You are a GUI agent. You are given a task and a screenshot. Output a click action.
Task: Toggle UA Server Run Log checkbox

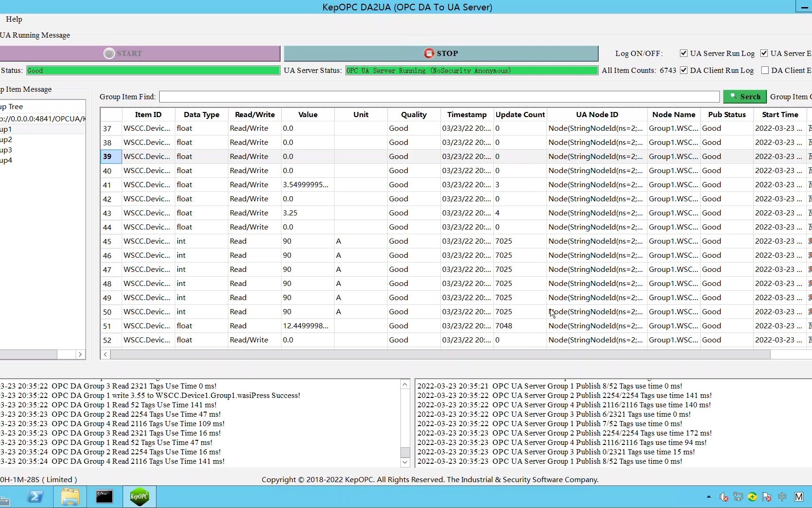coord(684,53)
